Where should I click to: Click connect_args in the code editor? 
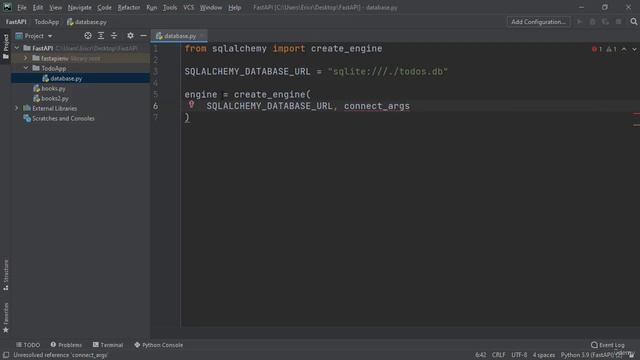[x=376, y=106]
